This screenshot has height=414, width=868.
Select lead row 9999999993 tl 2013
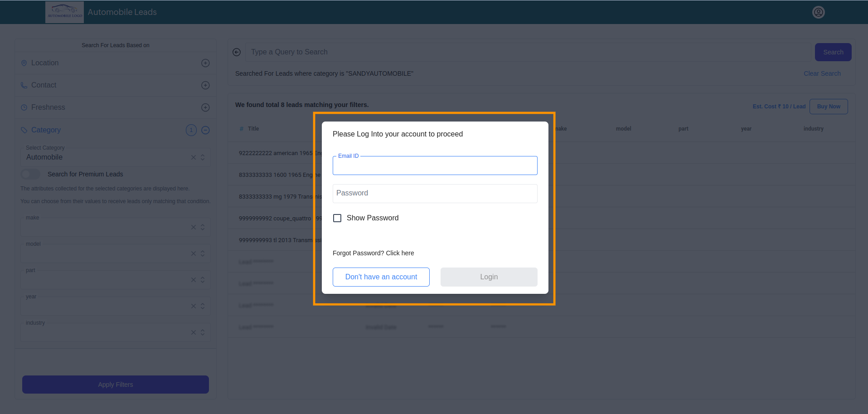point(541,240)
